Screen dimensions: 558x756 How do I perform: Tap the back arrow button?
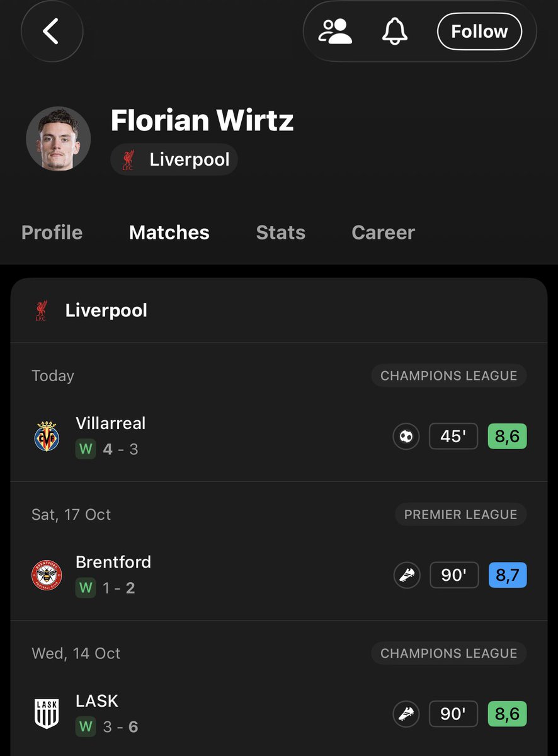tap(52, 31)
